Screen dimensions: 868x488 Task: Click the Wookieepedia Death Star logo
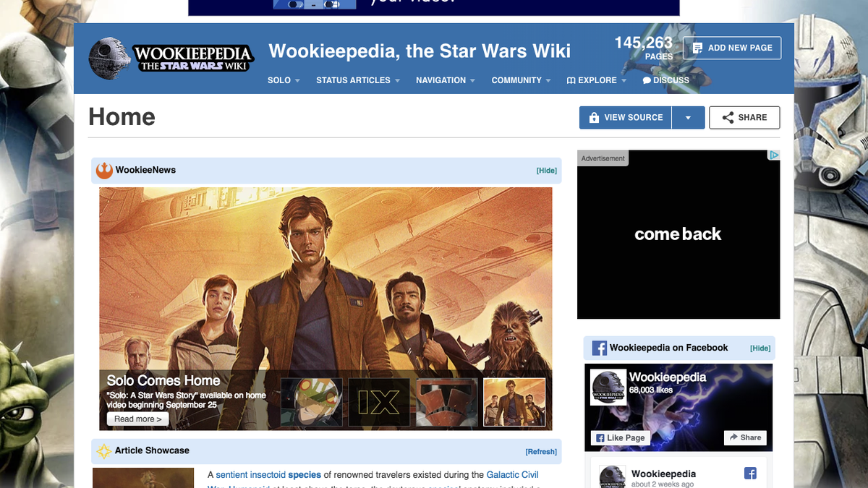click(171, 58)
